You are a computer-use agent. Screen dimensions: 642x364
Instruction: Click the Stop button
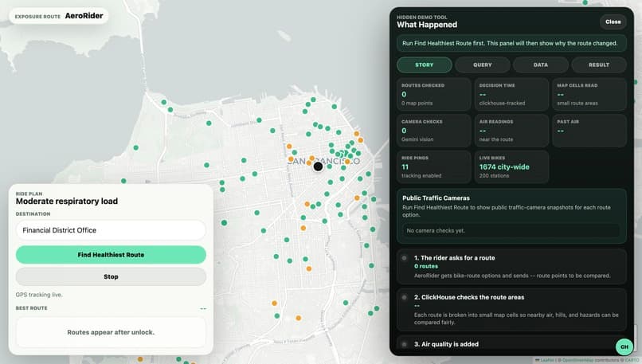[x=111, y=277]
